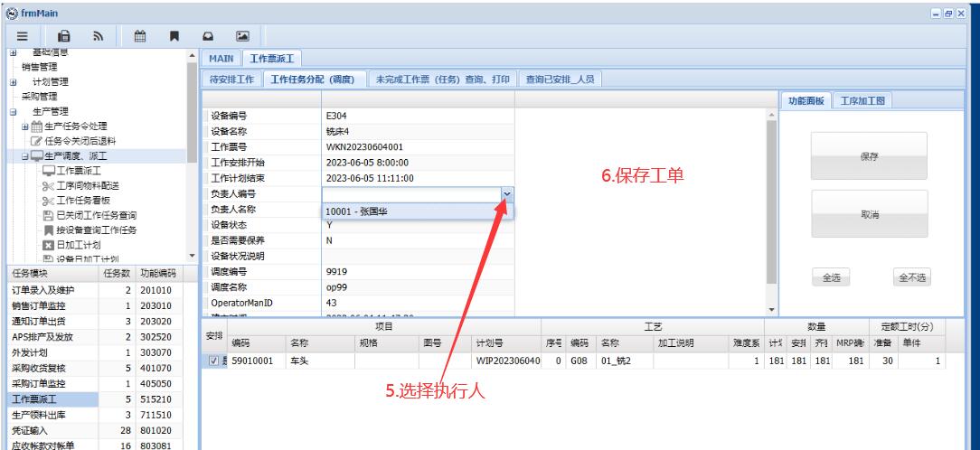The image size is (980, 450).
Task: Open the hamburger menu in the toolbar
Action: click(x=23, y=36)
